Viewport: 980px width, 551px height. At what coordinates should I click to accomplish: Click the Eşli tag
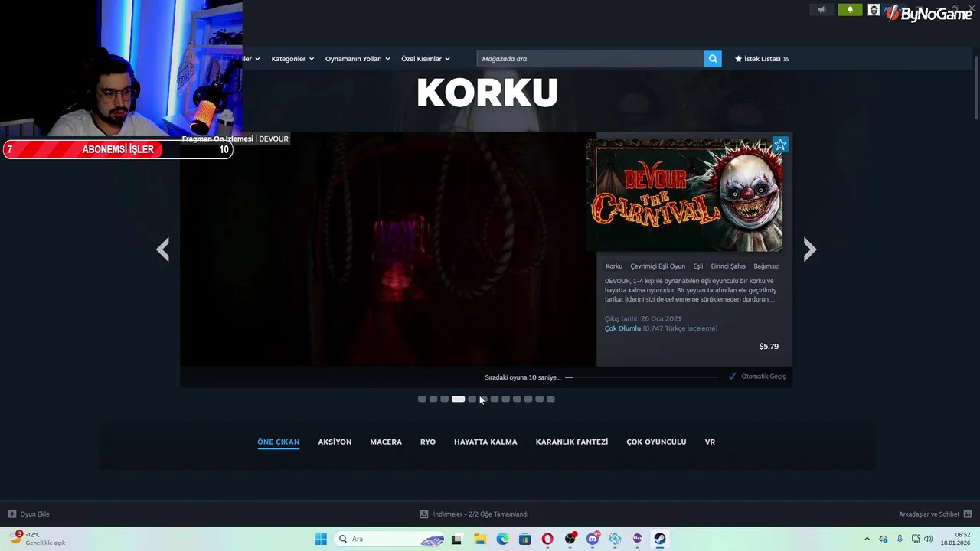click(x=697, y=266)
